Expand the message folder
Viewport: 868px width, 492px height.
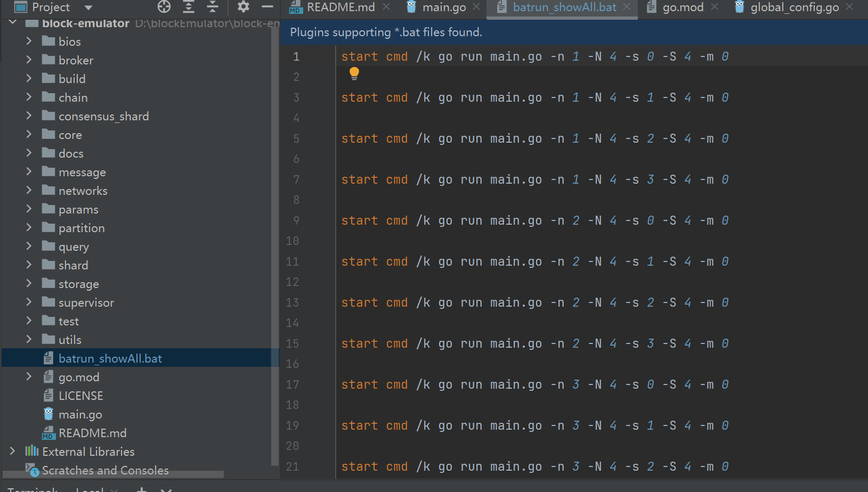29,171
